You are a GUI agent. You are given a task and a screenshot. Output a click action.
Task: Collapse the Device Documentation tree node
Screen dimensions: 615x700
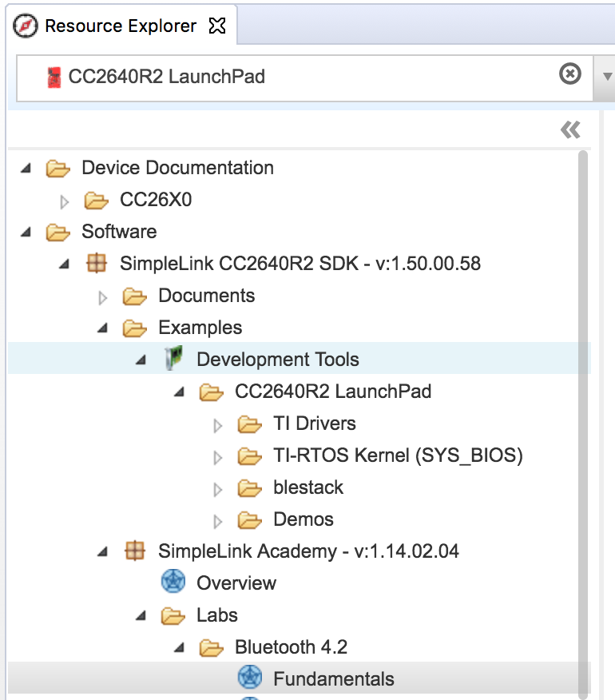[26, 167]
